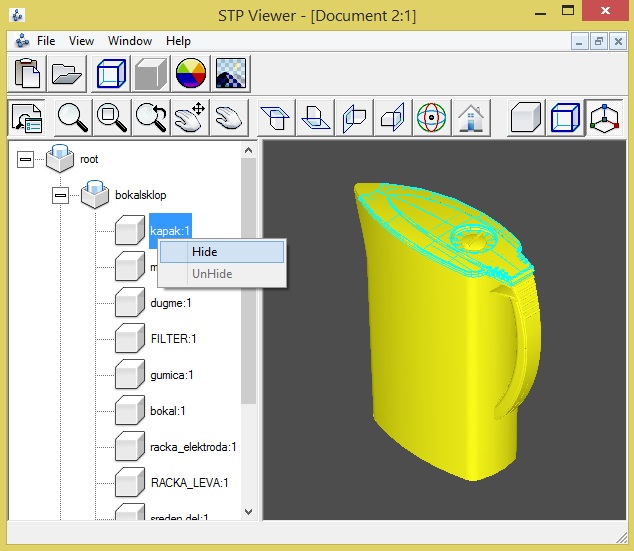Select the dynamic zoom rotate tool
The width and height of the screenshot is (634, 551).
coord(151,118)
